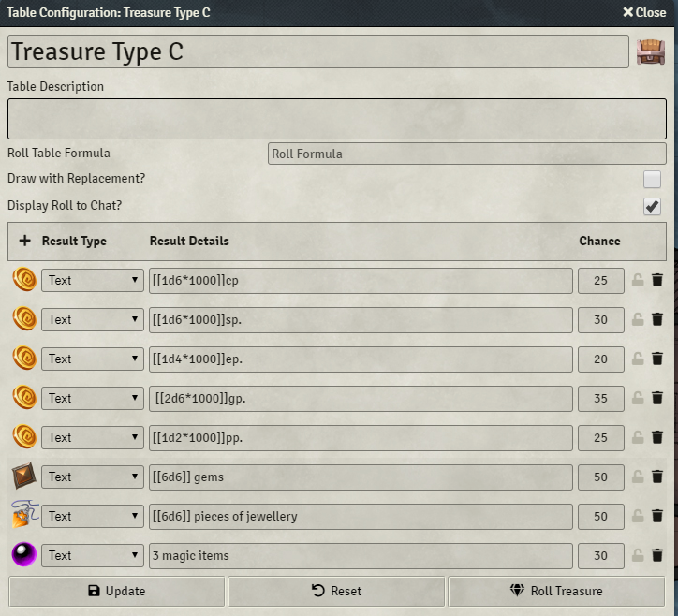Click the jewellery result image icon
The width and height of the screenshot is (678, 616).
click(x=24, y=516)
